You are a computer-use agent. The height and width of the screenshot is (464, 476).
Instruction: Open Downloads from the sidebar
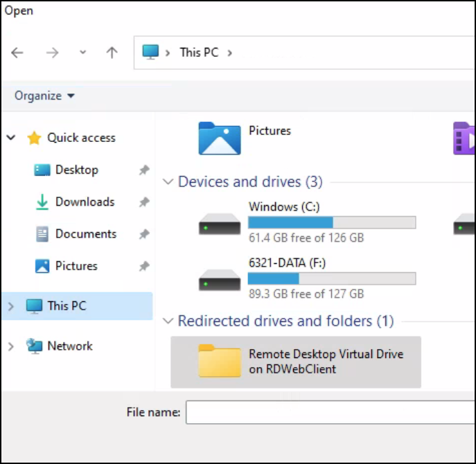coord(85,202)
